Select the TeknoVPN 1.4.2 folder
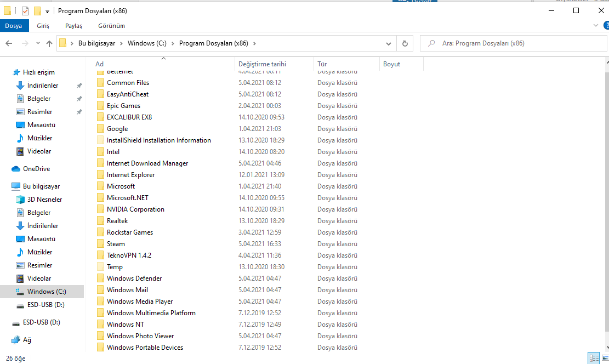This screenshot has width=609, height=364. pyautogui.click(x=129, y=255)
